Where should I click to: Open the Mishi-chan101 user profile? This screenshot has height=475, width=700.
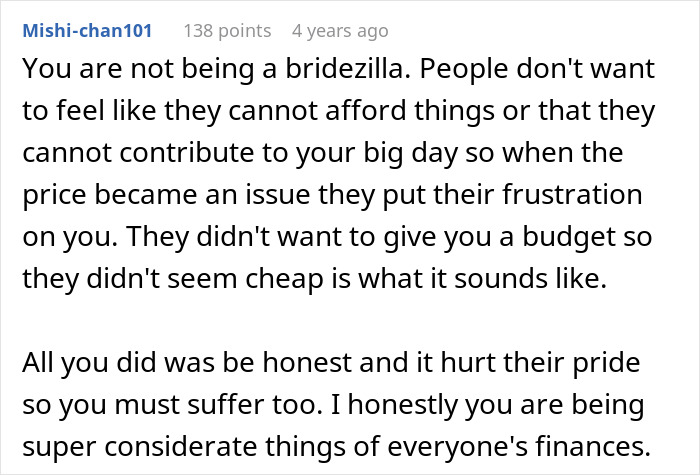[x=86, y=31]
